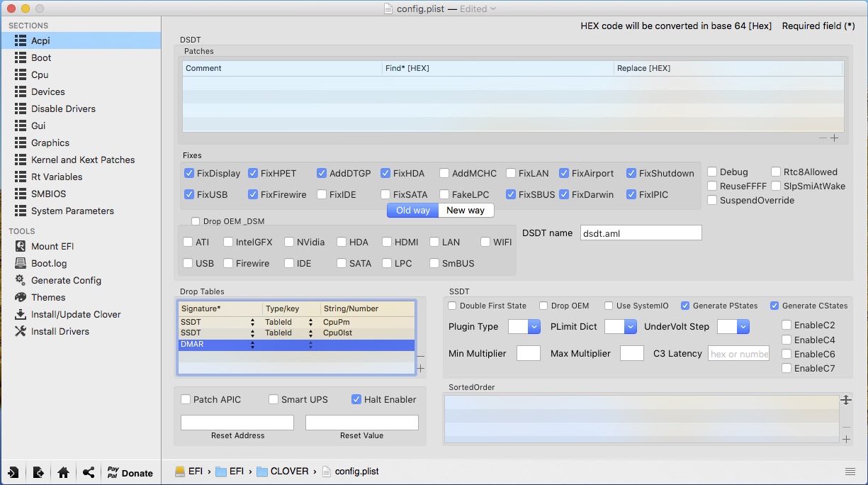This screenshot has height=485, width=868.
Task: Click the Install/Update Clover download icon
Action: pyautogui.click(x=20, y=314)
